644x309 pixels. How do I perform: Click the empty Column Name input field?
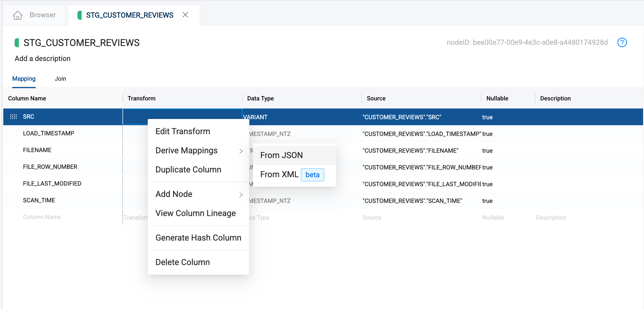pyautogui.click(x=42, y=217)
